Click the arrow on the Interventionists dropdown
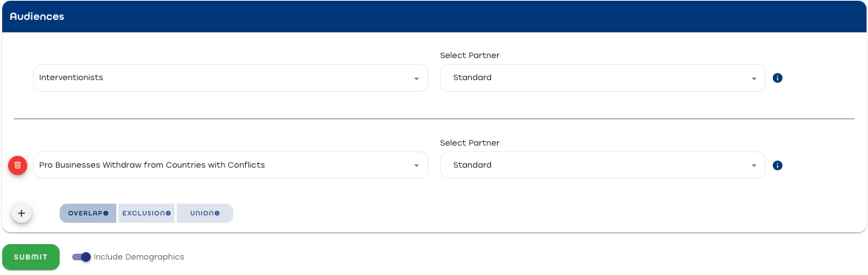868x275 pixels. 416,79
